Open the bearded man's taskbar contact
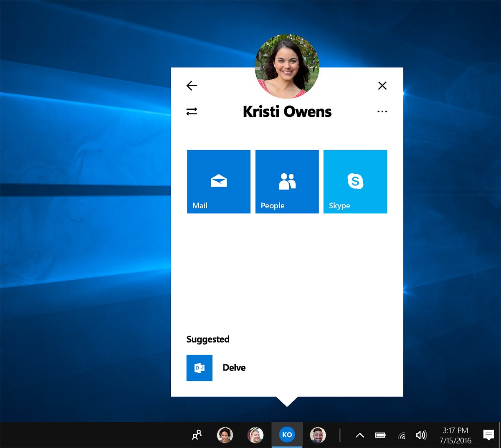Image resolution: width=501 pixels, height=448 pixels. tap(318, 435)
